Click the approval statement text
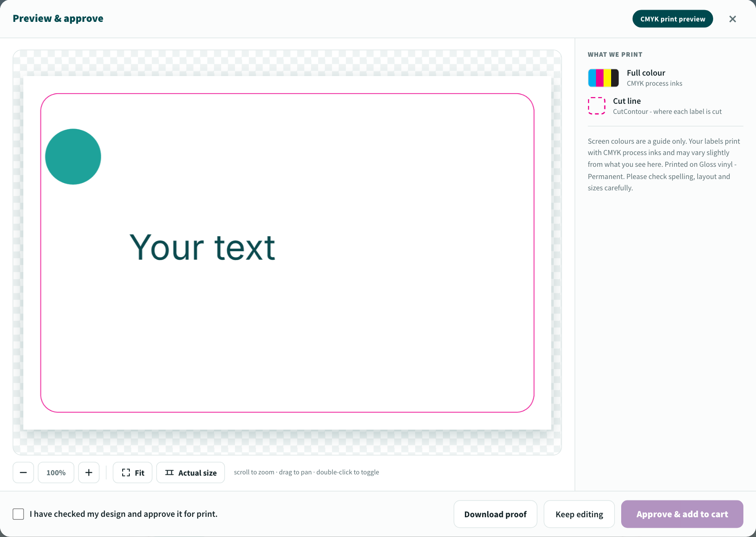 [x=123, y=514]
